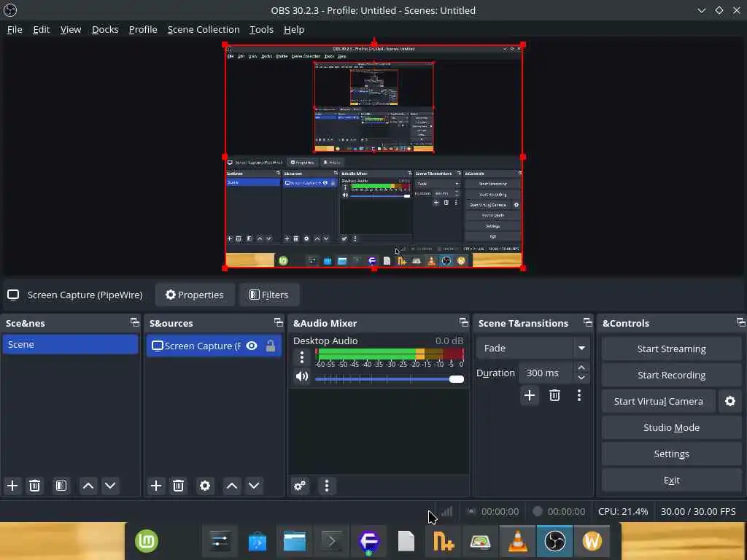Float the Scenes dock icon
The image size is (747, 560).
click(x=135, y=322)
